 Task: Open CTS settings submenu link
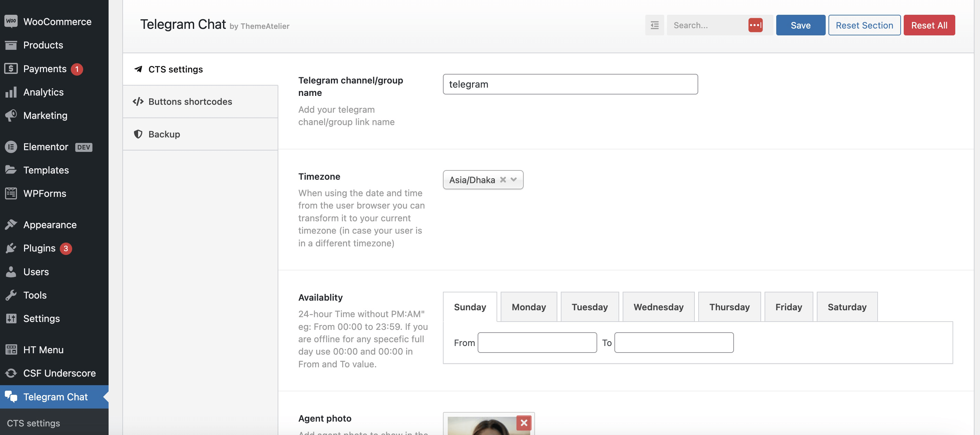[33, 423]
